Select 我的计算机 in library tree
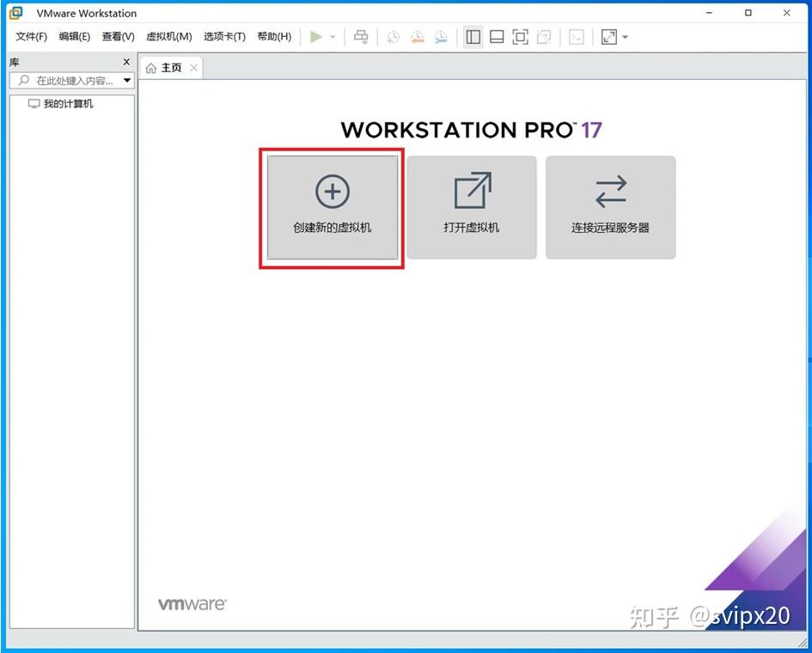 (x=61, y=104)
